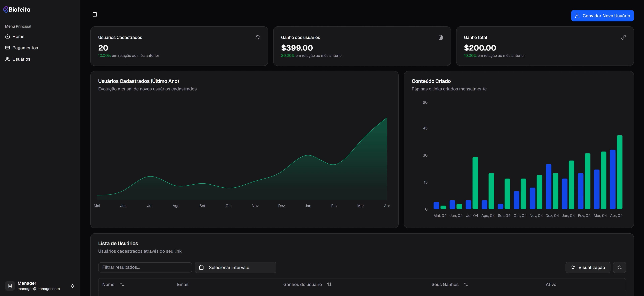Viewport: 644px width, 296px height.
Task: Click the link icon on Ganho total card
Action: tap(623, 37)
